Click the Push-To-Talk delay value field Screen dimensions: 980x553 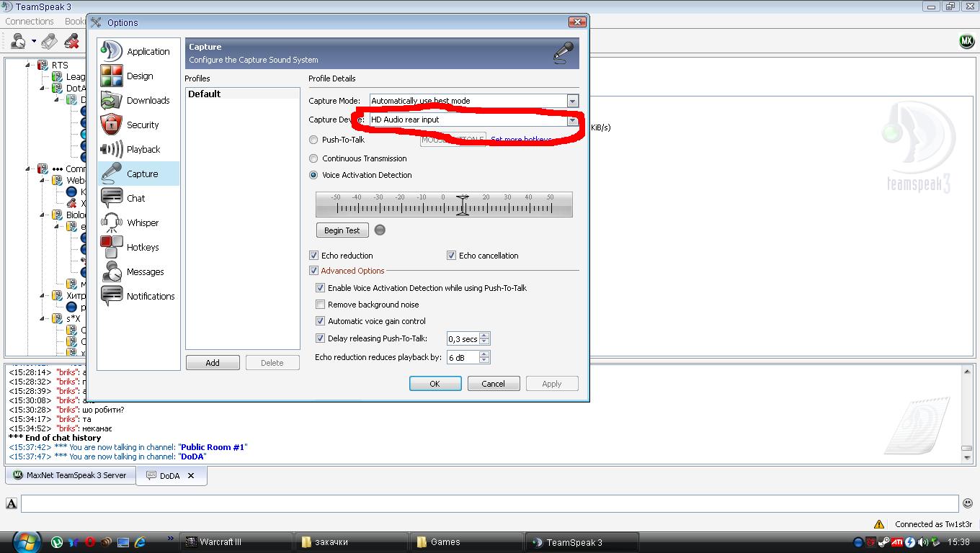point(463,338)
